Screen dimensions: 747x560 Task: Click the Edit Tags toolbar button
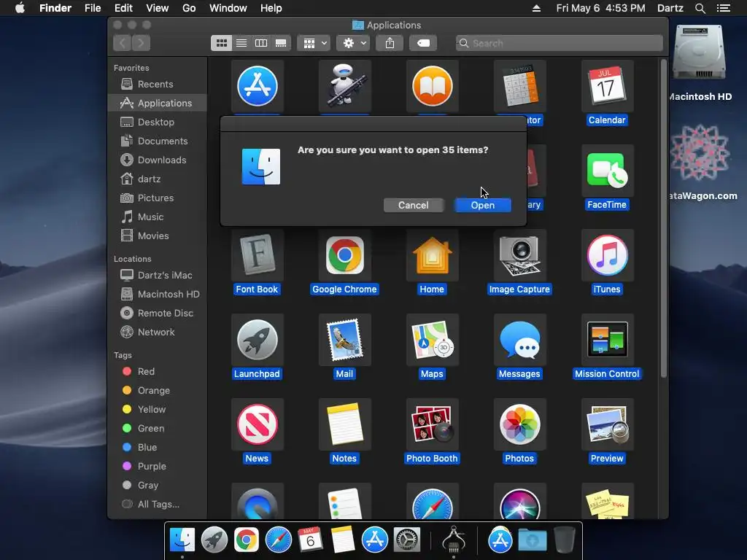[x=423, y=43]
